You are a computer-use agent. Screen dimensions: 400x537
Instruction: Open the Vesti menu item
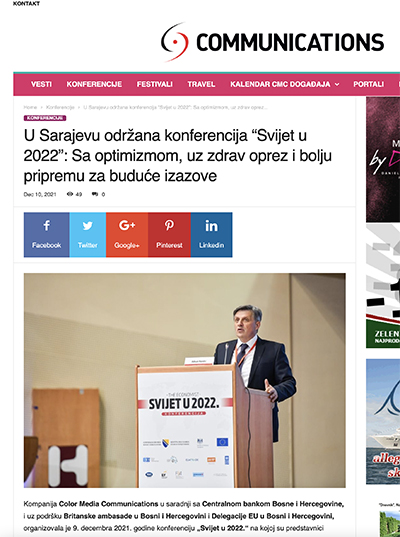click(x=41, y=84)
